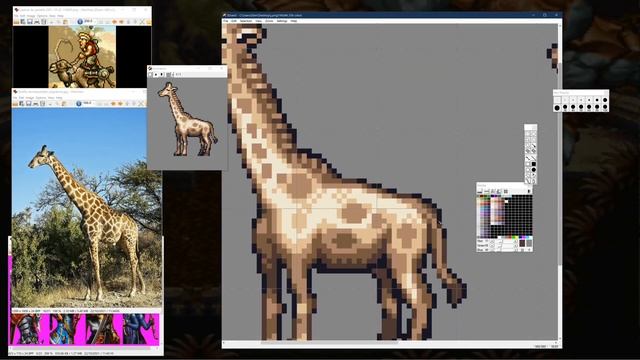
Task: Select the Pen freehand tool in the tool palette
Action: (x=528, y=158)
